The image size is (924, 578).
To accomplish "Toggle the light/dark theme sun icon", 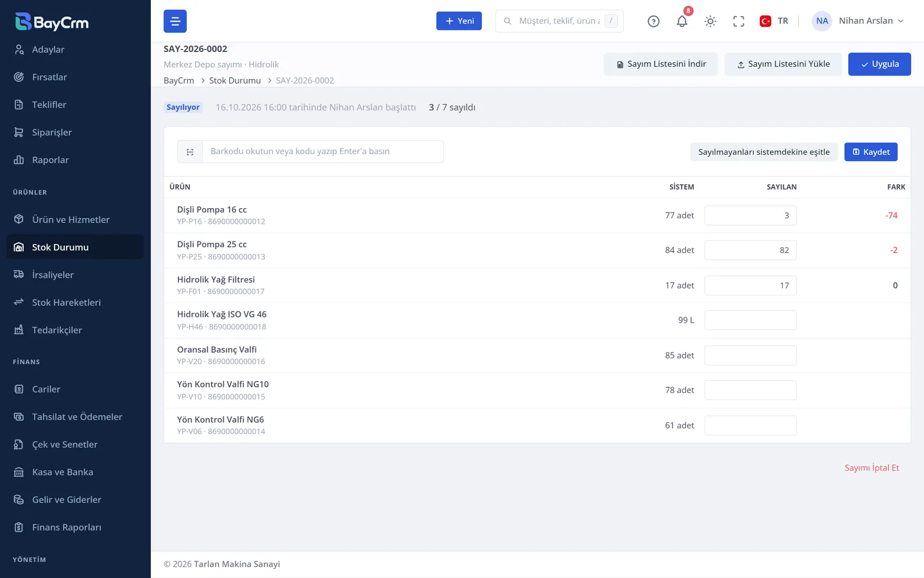I will (710, 21).
